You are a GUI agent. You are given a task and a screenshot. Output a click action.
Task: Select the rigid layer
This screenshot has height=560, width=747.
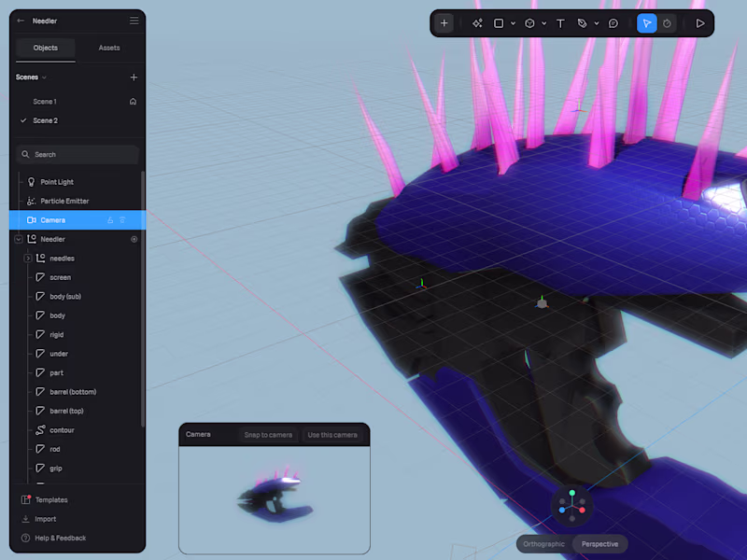[x=56, y=334]
